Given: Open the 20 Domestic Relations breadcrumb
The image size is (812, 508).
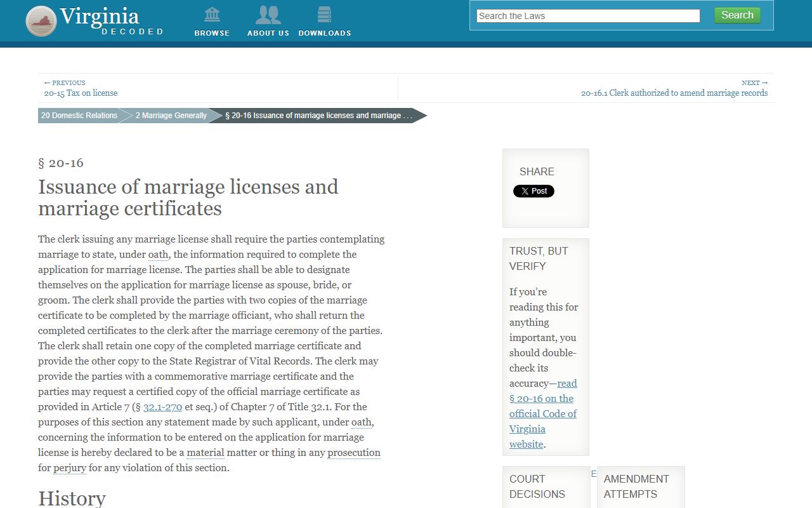Looking at the screenshot, I should click(79, 116).
